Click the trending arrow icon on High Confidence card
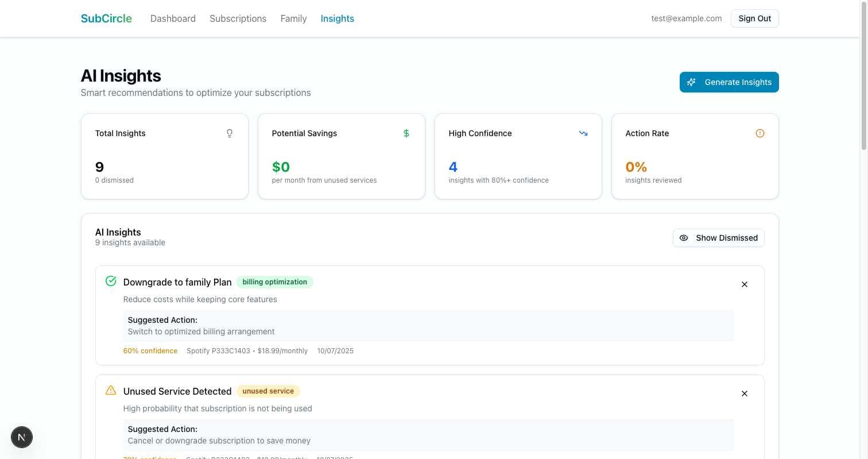The height and width of the screenshot is (459, 868). tap(583, 133)
